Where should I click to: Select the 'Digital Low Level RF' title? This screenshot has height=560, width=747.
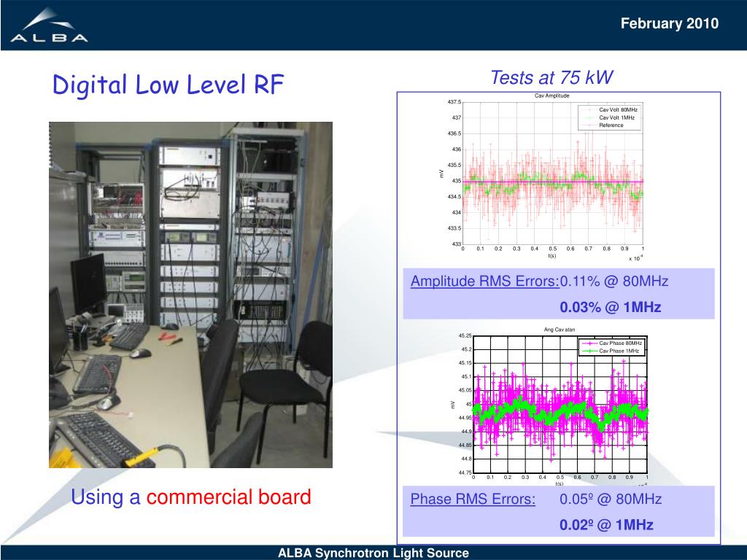click(x=169, y=85)
